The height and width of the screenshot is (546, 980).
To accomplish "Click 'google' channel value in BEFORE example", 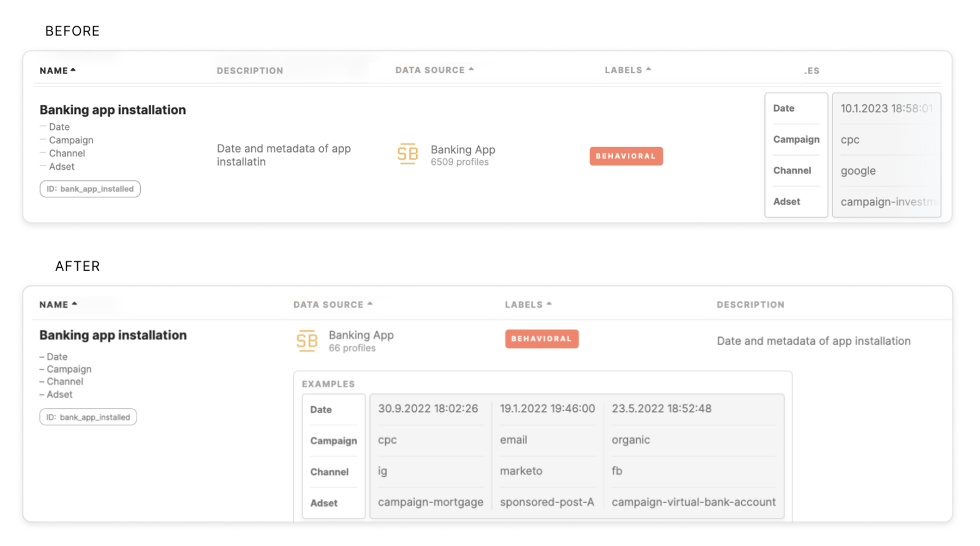I will coord(858,171).
